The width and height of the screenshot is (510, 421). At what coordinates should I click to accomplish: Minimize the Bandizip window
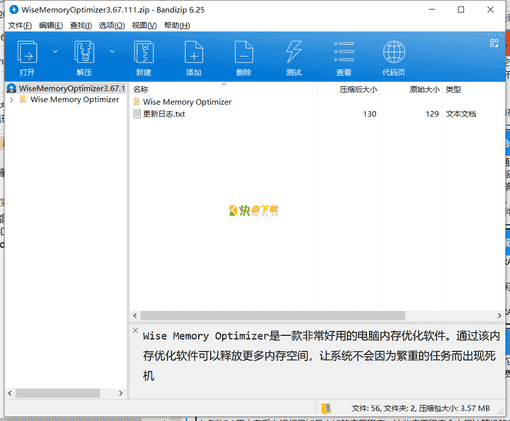coord(432,10)
